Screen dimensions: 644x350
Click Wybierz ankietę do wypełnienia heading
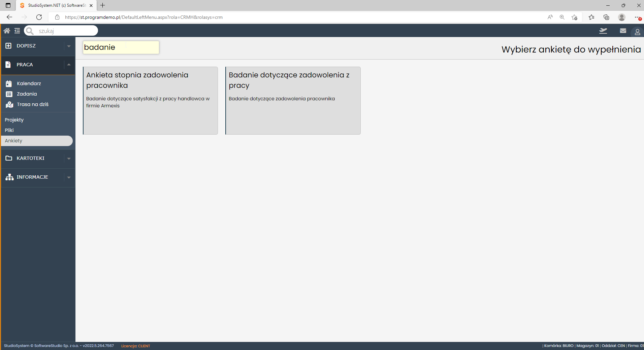571,49
